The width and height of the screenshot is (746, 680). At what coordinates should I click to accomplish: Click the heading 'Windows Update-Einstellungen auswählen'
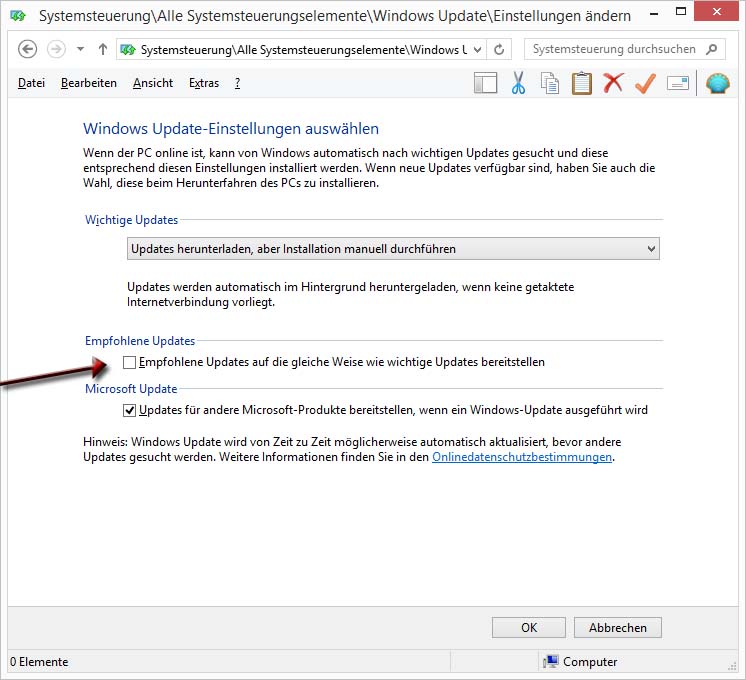coord(231,128)
